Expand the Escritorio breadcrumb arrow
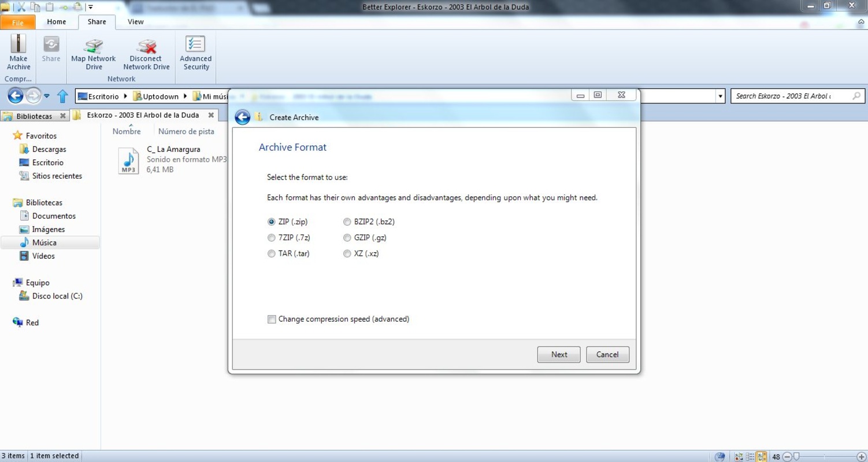 (x=125, y=96)
